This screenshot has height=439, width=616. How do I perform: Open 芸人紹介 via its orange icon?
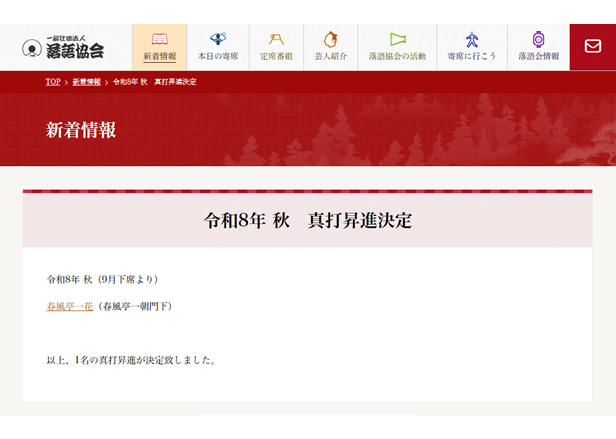pyautogui.click(x=329, y=40)
